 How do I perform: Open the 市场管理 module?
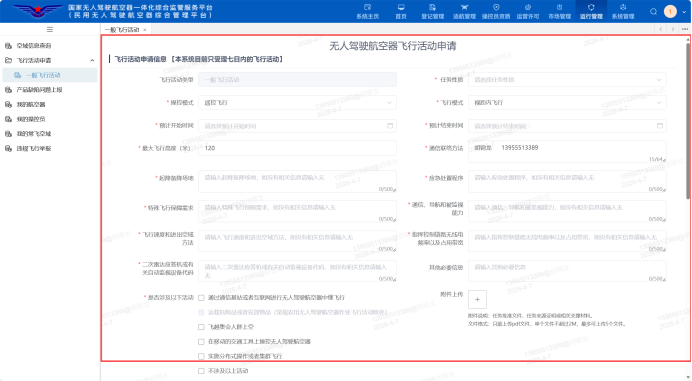[560, 11]
